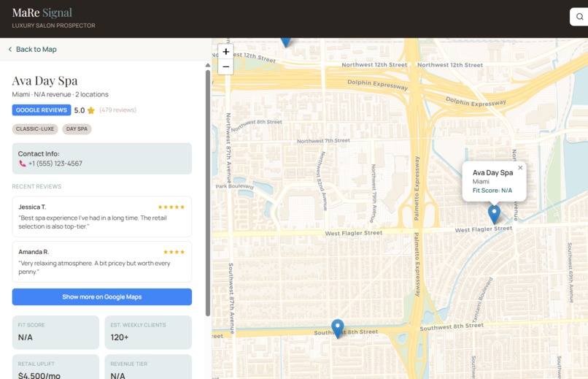Viewport: 588px width, 379px height.
Task: Zoom out the map with minus button
Action: pyautogui.click(x=225, y=66)
